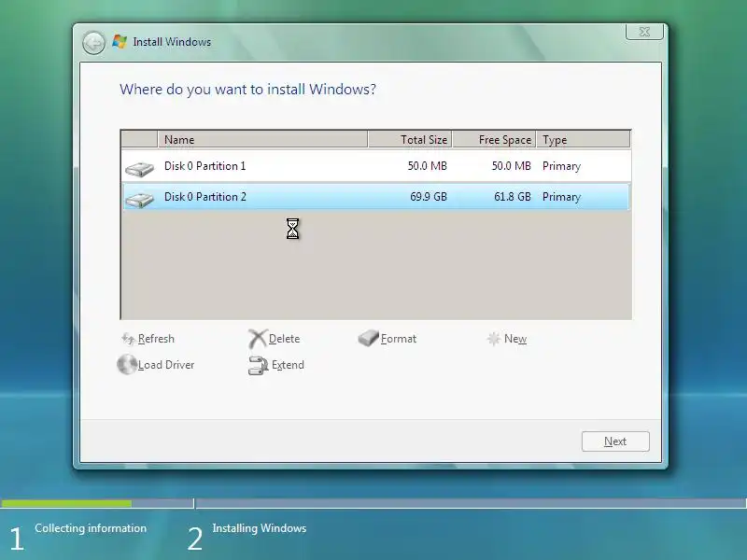Click the green setup progress bar
The image size is (747, 560).
coord(66,503)
